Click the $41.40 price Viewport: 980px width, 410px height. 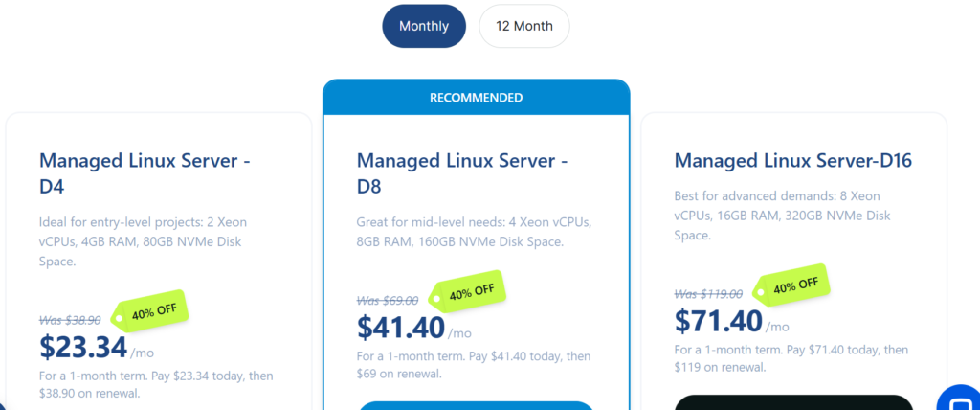point(401,328)
